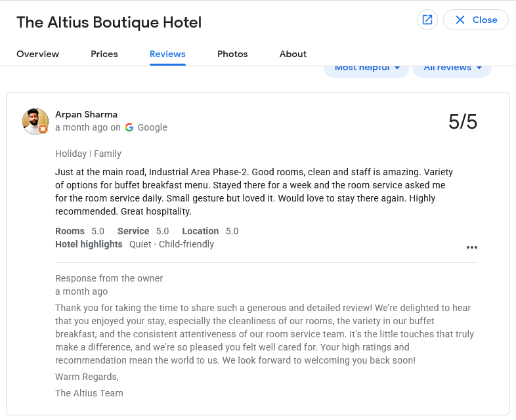Switch to the Overview tab
This screenshot has height=420, width=516.
click(x=37, y=54)
